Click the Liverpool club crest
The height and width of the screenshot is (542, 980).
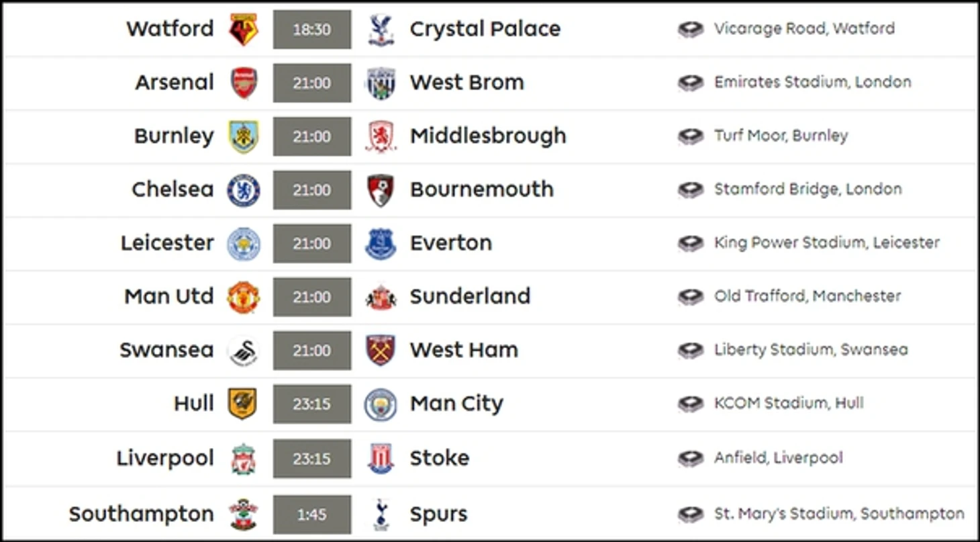243,459
